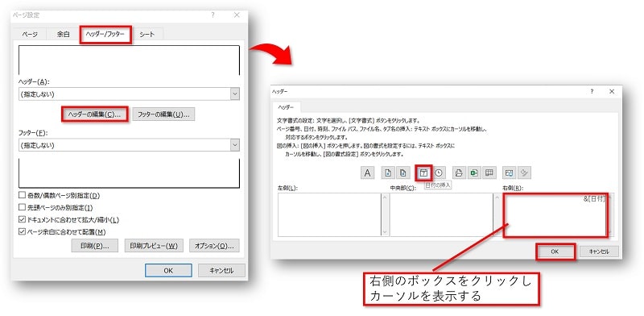Click the footer preview area in ページ設定
The height and width of the screenshot is (316, 644).
[129, 173]
